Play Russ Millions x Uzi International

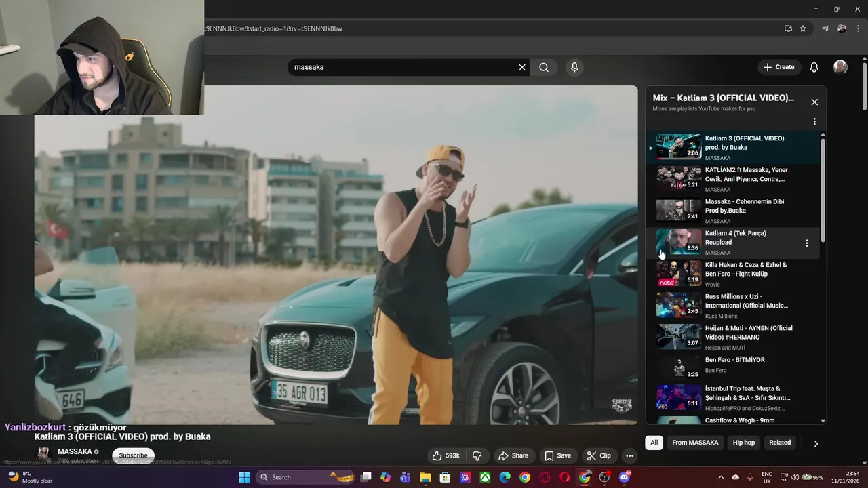(732, 306)
